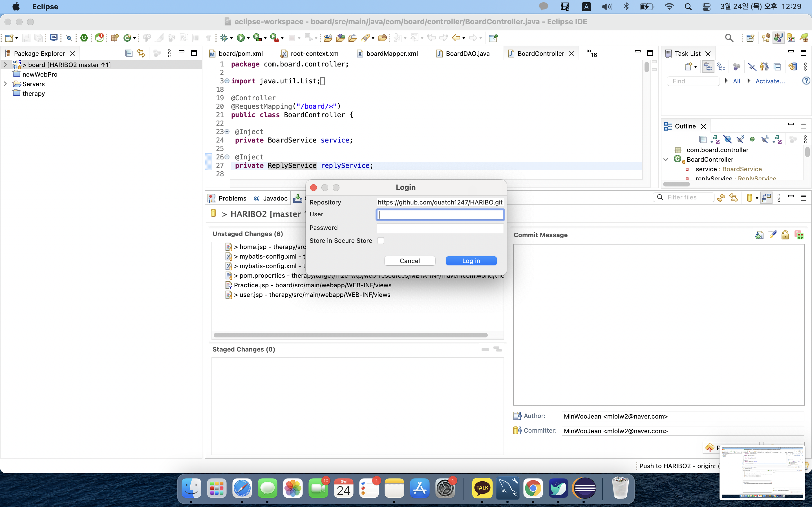Click the Unstaged Changes horizontal scrollbar
The width and height of the screenshot is (812, 507).
tap(350, 335)
